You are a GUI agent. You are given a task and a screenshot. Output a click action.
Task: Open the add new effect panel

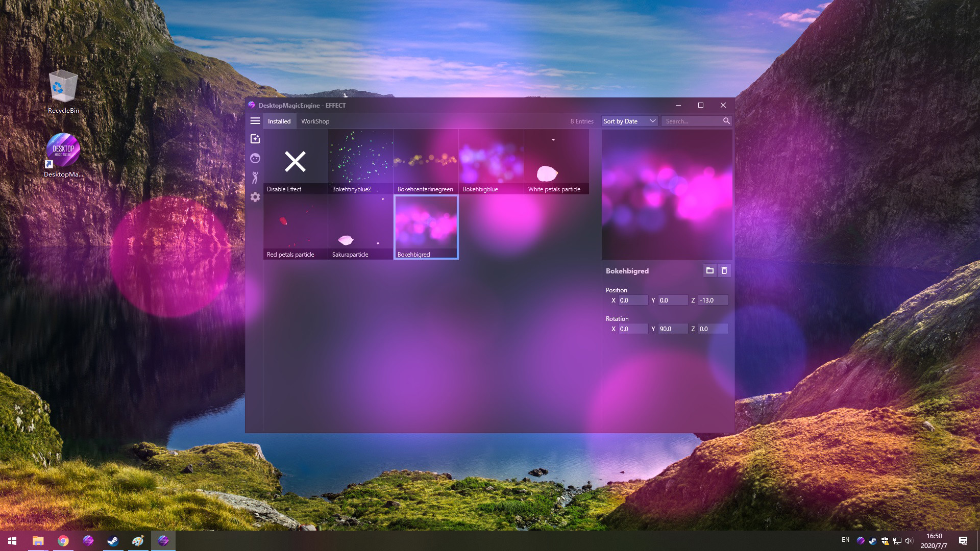[x=255, y=138]
